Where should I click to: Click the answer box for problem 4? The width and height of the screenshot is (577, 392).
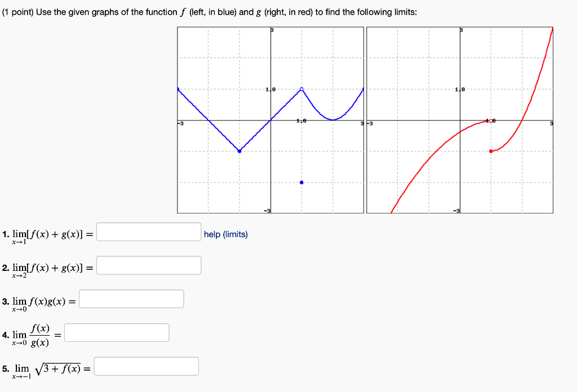coord(117,332)
